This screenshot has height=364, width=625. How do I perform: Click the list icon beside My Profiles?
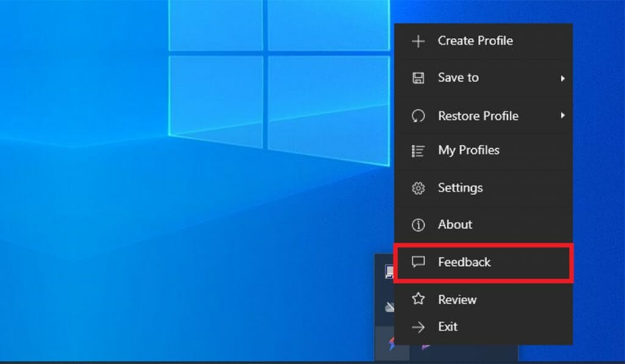click(x=418, y=151)
